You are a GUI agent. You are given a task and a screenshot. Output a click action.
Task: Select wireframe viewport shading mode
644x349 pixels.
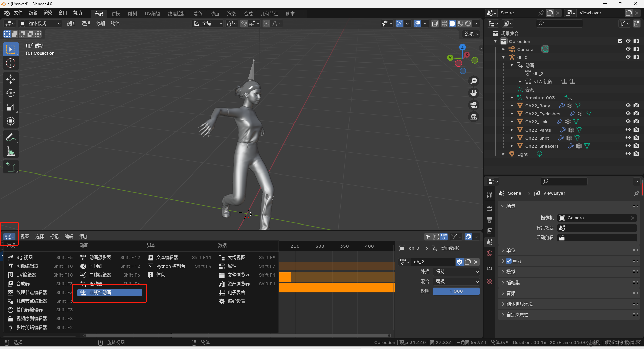click(445, 23)
